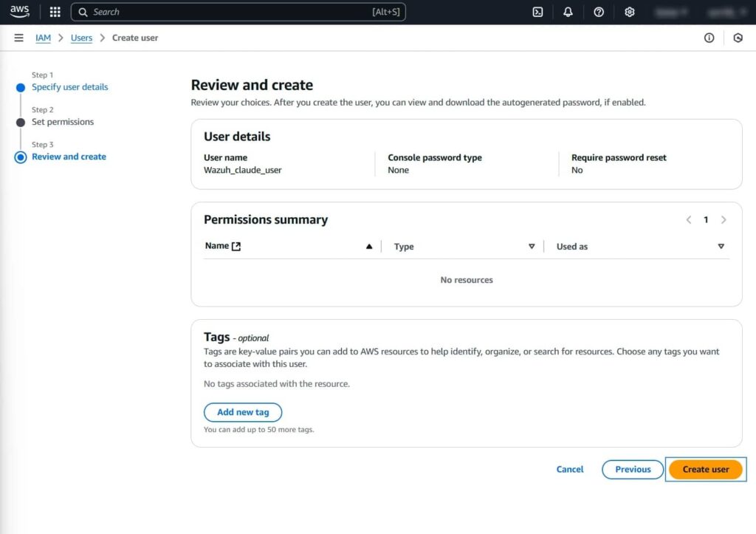756x534 pixels.
Task: Return to console home via AWS logo
Action: [x=20, y=11]
